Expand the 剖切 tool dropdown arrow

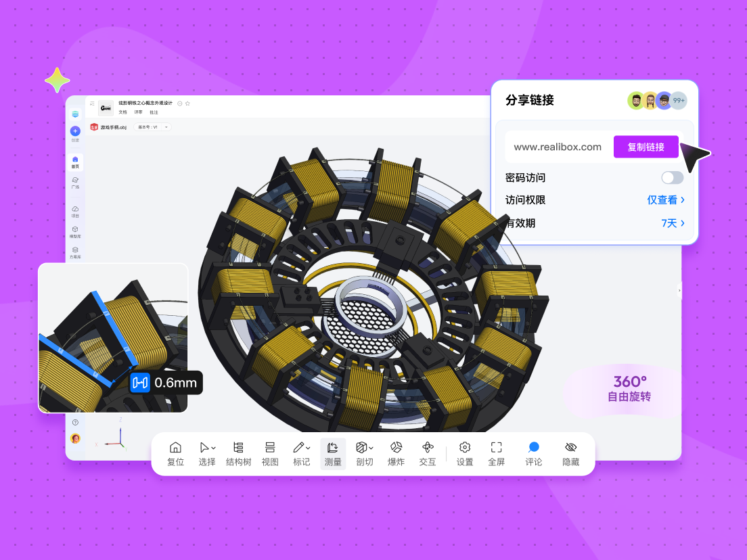(371, 448)
